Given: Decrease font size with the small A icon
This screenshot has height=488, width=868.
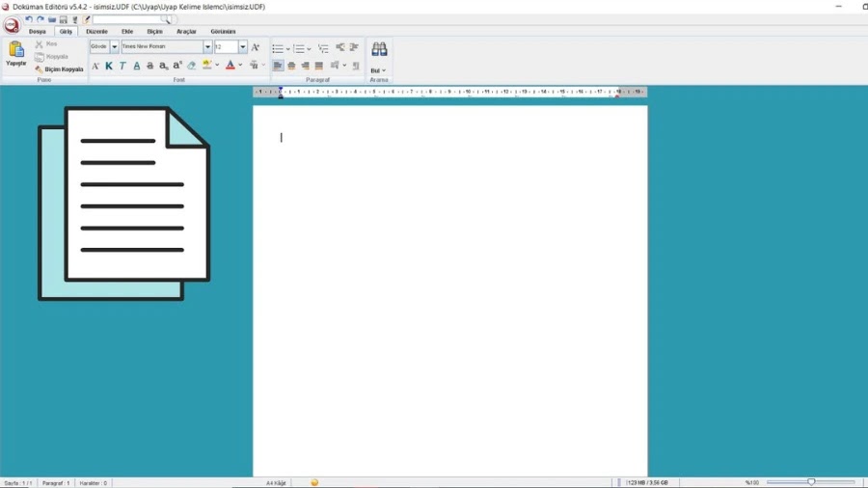Looking at the screenshot, I should [95, 66].
